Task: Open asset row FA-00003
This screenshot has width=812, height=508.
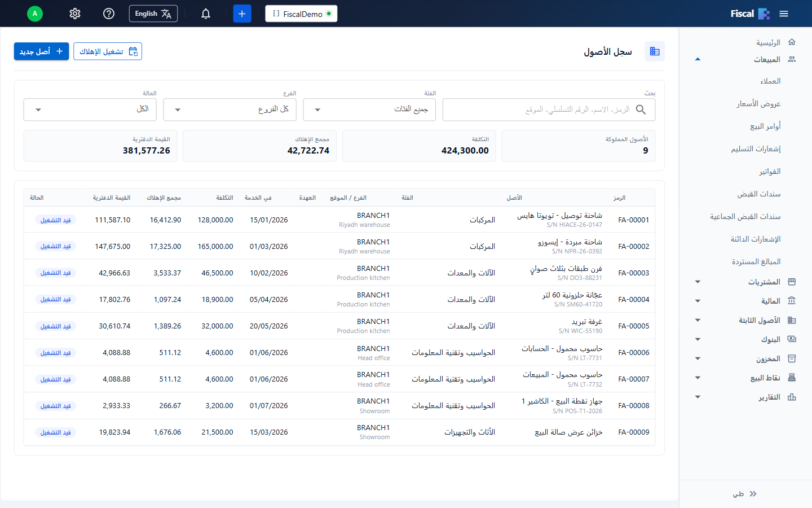Action: (x=339, y=273)
